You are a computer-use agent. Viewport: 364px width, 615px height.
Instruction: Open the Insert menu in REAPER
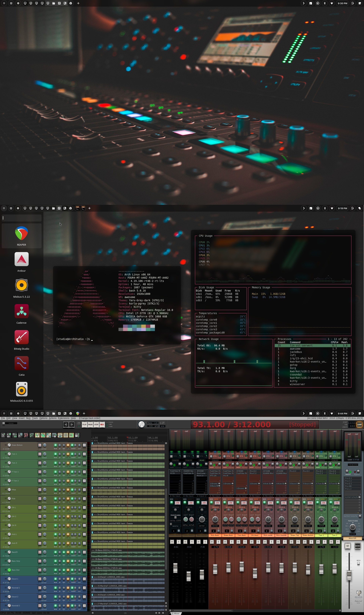point(22,418)
